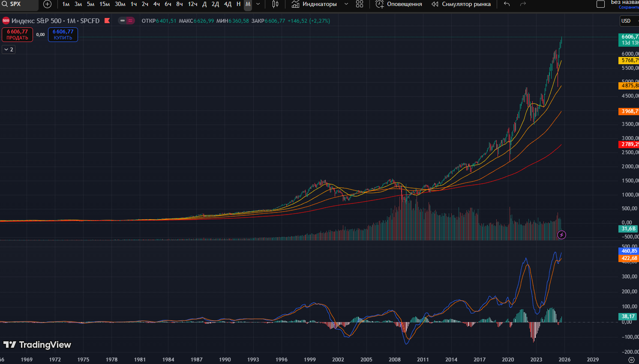Open the SPX symbol search field
Screen dimensions: 639x364
19,4
